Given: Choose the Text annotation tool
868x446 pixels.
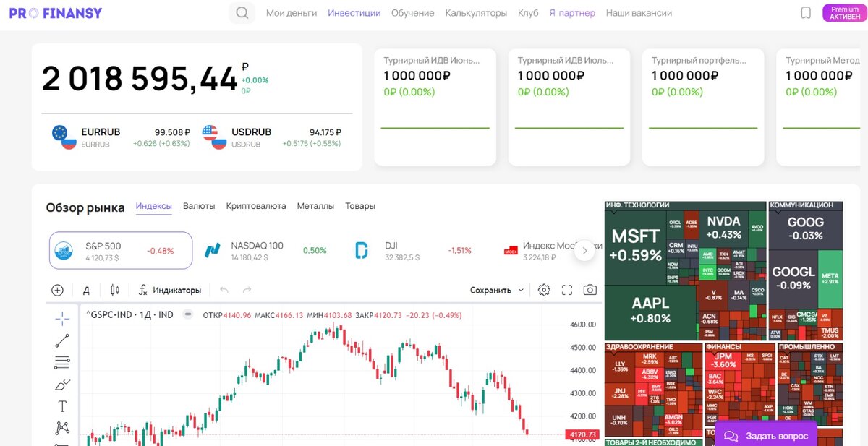Looking at the screenshot, I should click(x=61, y=406).
